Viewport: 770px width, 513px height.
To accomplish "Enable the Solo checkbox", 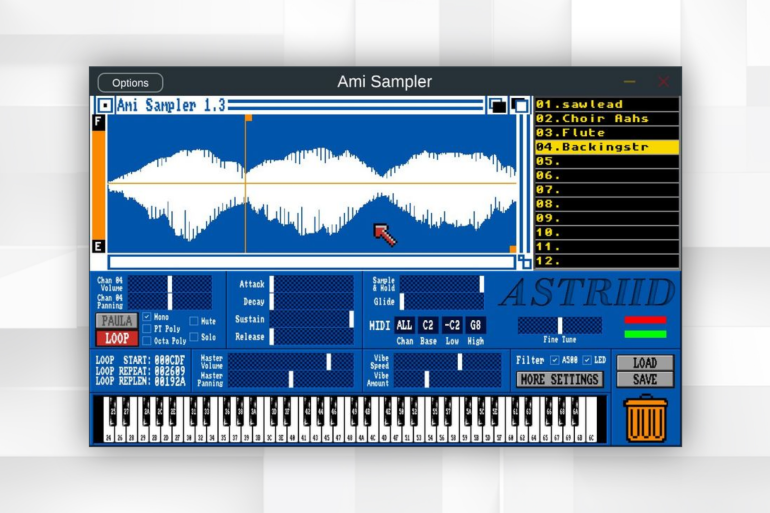I will (x=194, y=337).
